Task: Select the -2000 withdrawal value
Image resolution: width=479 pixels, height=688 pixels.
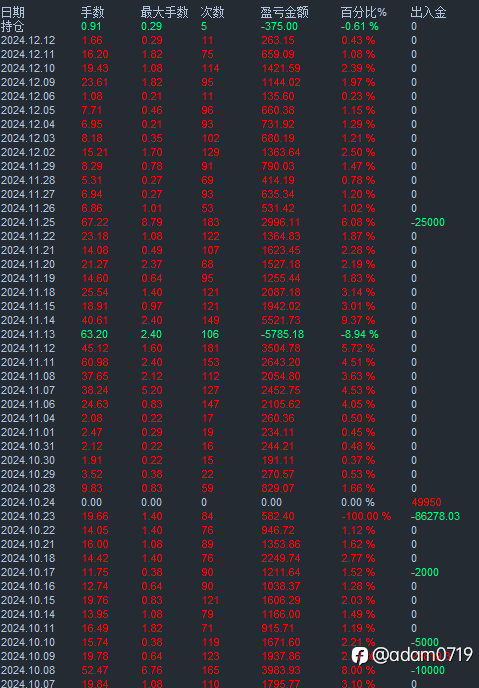Action: [425, 573]
